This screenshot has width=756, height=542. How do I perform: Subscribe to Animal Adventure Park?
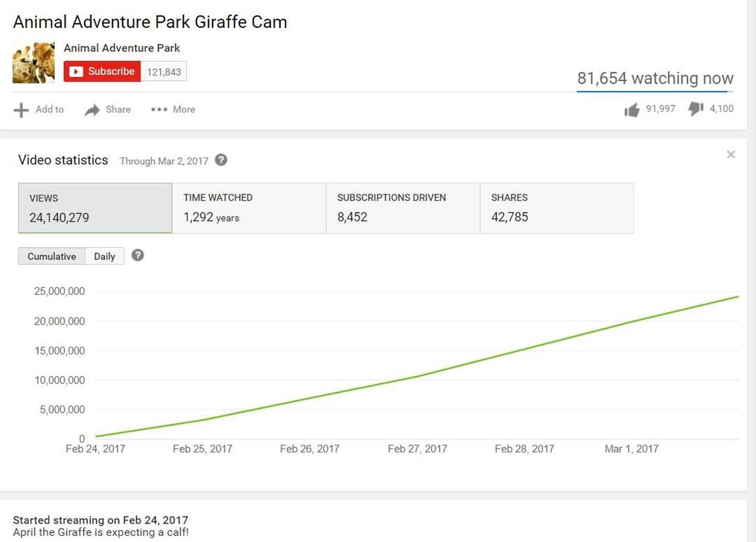click(102, 70)
